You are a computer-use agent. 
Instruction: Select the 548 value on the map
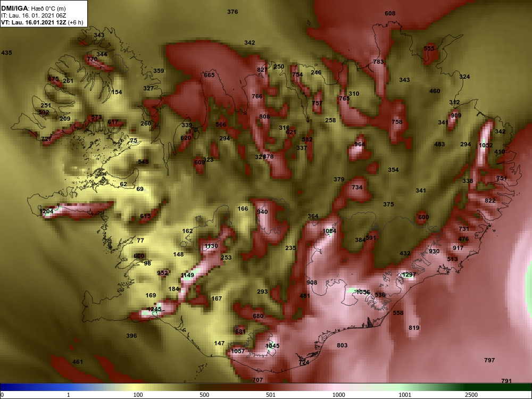[143, 162]
